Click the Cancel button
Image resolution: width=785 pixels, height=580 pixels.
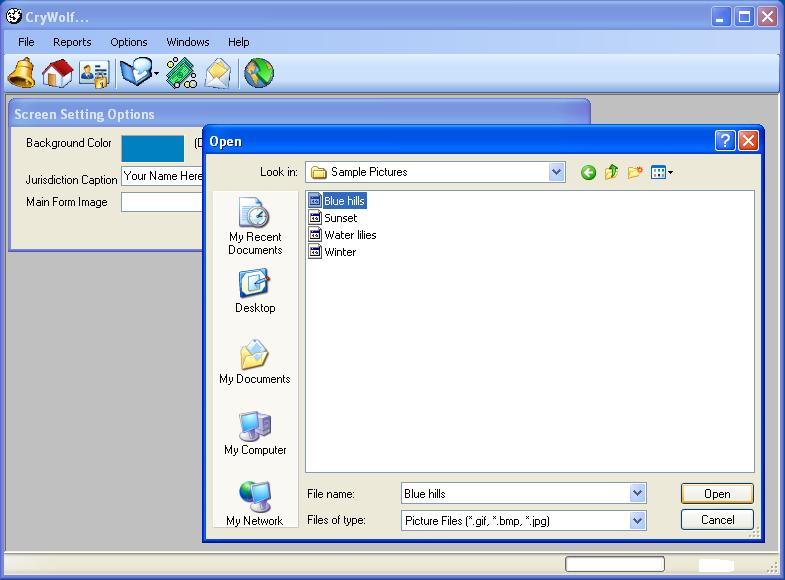coord(717,520)
